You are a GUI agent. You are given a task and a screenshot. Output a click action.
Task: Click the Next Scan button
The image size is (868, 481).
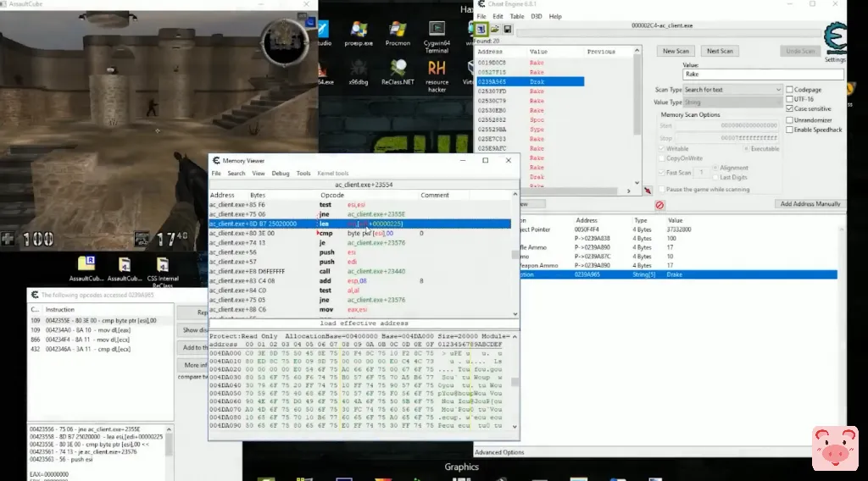tap(719, 51)
